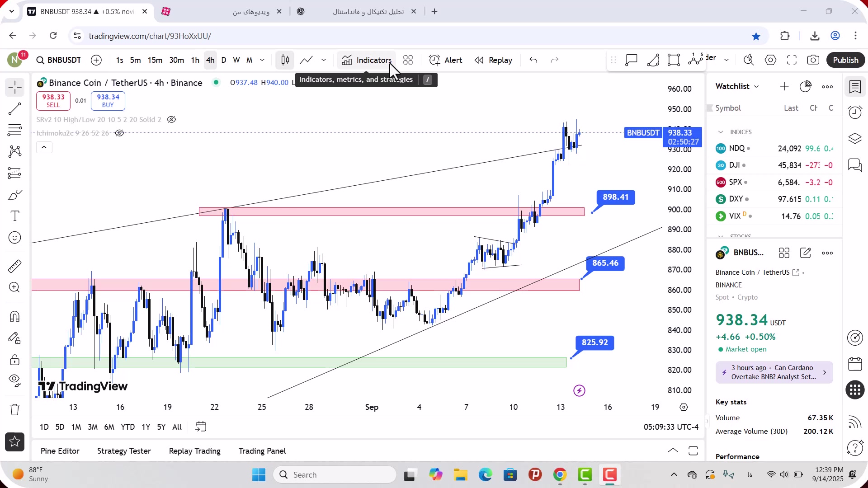
Task: Open the Strategy Tester tab
Action: 124,451
